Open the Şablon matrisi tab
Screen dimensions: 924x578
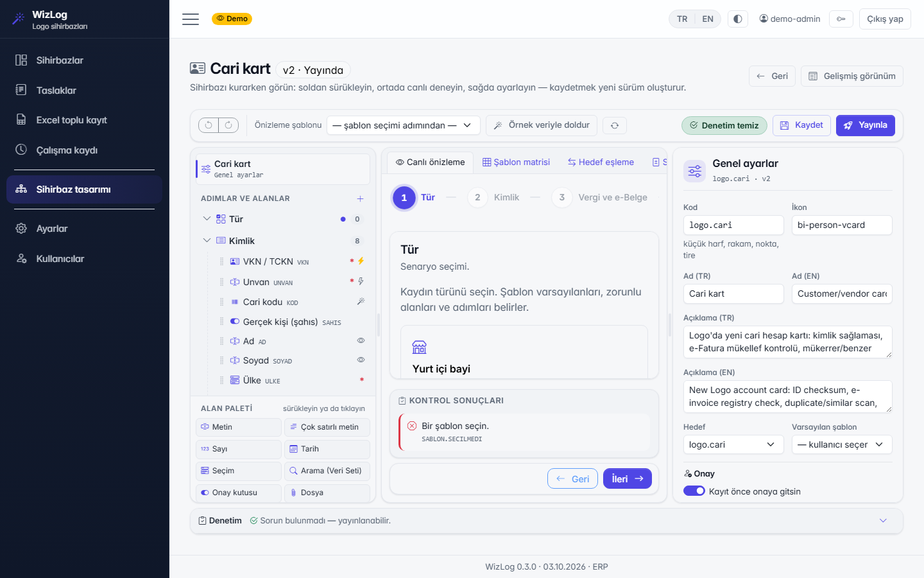[x=516, y=162]
